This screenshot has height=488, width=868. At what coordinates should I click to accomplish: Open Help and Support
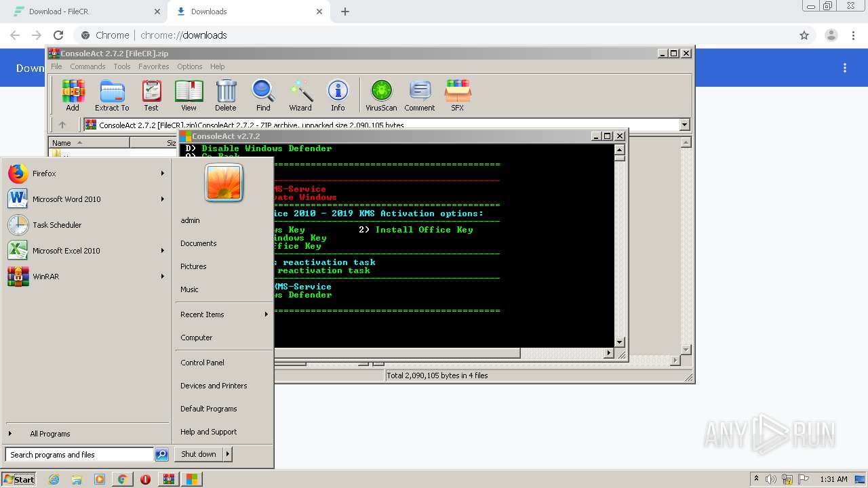pos(209,432)
